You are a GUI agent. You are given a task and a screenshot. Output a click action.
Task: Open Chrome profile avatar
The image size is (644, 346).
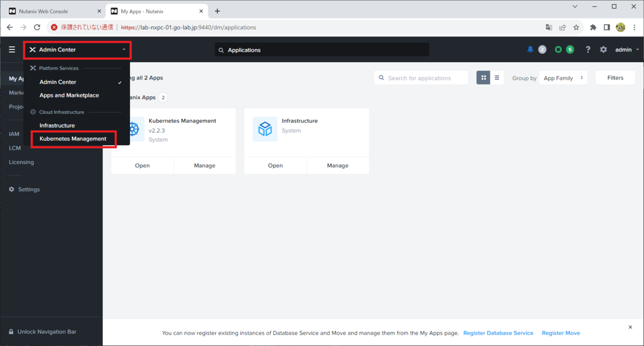click(x=620, y=27)
